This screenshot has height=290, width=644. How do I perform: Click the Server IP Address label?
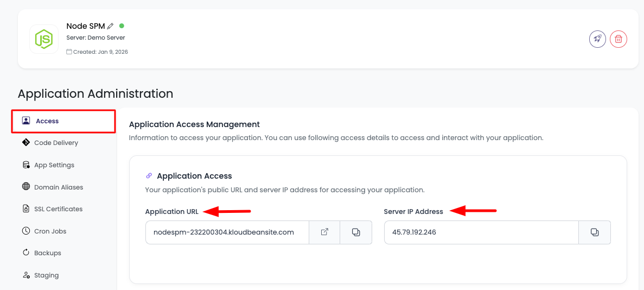413,212
